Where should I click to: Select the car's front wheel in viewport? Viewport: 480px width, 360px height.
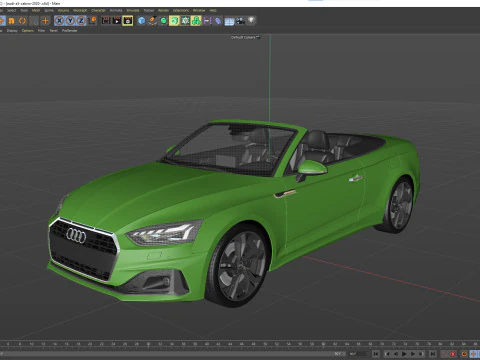239,265
